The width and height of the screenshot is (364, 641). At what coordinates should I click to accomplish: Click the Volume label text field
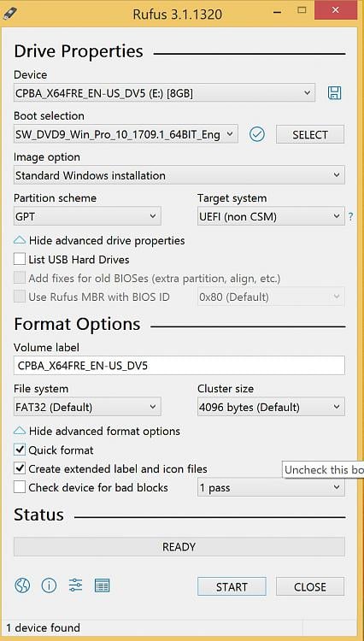pyautogui.click(x=179, y=366)
